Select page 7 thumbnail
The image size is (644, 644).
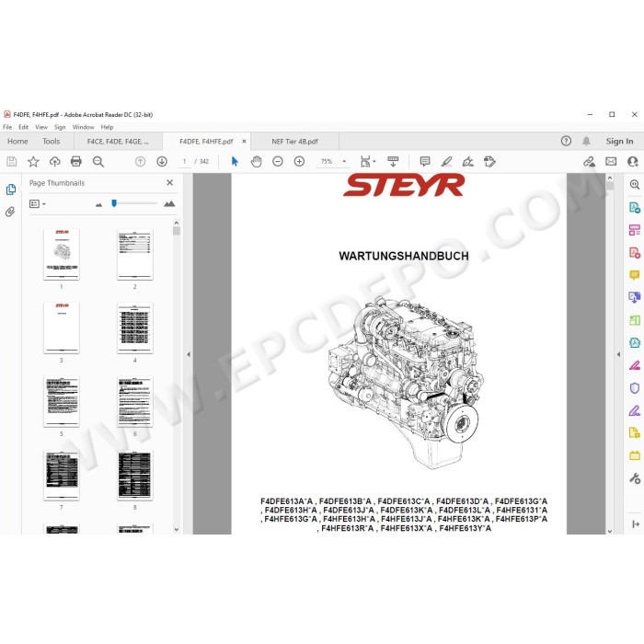coord(62,476)
